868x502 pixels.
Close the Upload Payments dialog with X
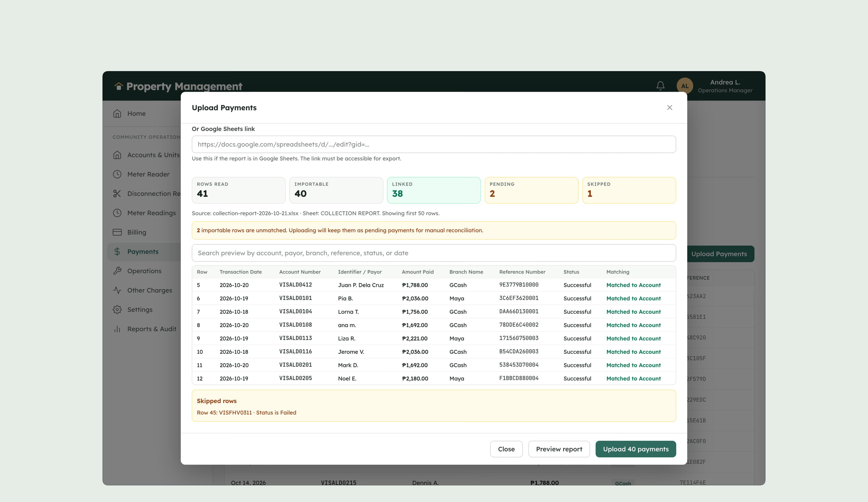coord(669,108)
